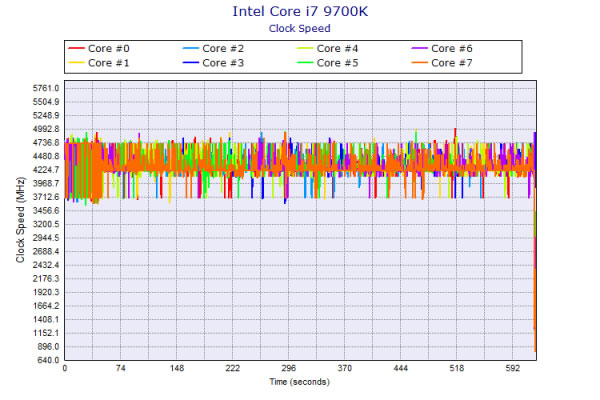Click the 1664.2 y-axis value
Viewport: 600px width, 400px height.
46,306
